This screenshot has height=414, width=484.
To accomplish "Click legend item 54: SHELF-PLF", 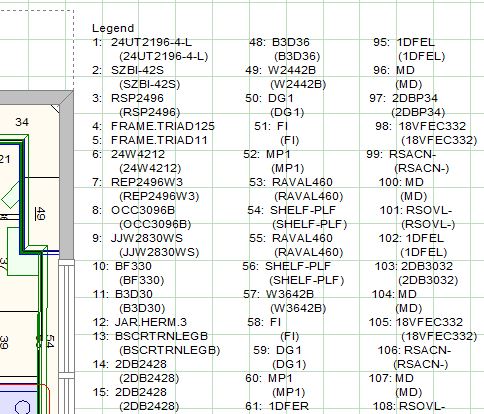I will tap(291, 210).
